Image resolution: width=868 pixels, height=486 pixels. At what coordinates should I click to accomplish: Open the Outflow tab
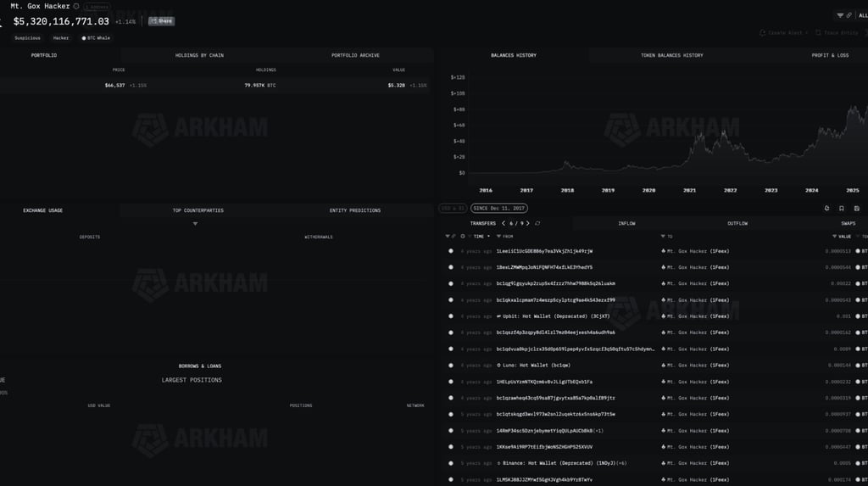click(737, 223)
